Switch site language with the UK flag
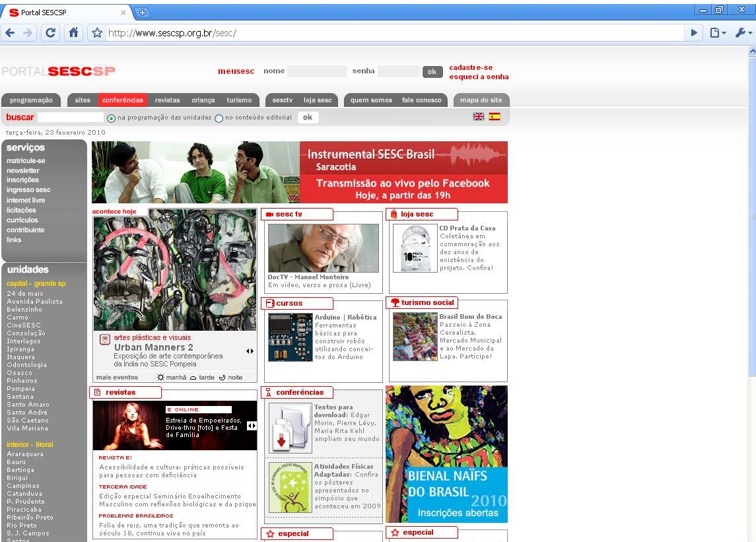Image resolution: width=756 pixels, height=542 pixels. [x=478, y=117]
